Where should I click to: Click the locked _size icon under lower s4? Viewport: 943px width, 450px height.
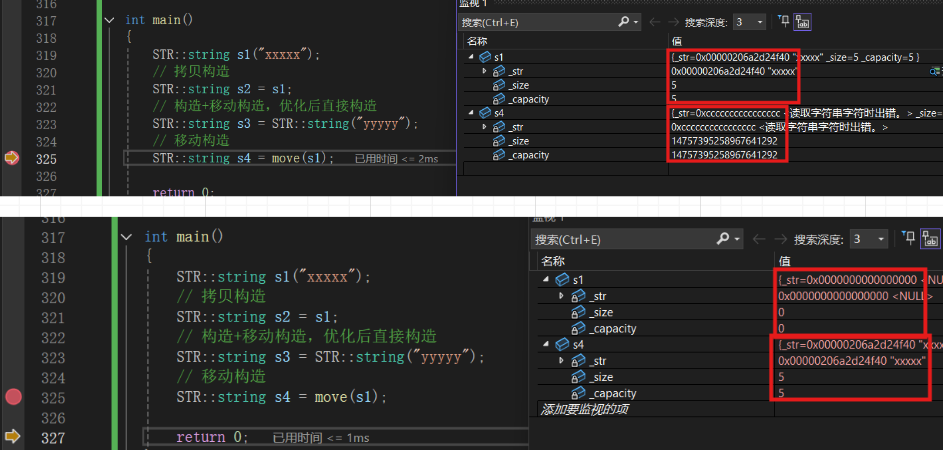tap(578, 377)
